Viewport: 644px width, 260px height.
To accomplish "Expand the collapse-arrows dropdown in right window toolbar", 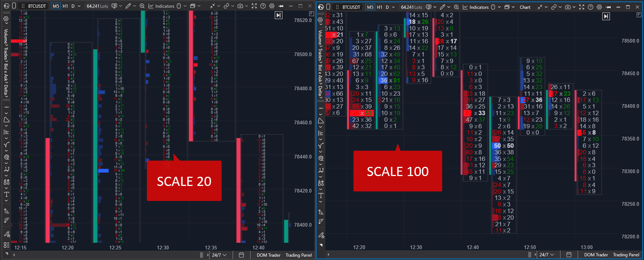I will point(546,7).
